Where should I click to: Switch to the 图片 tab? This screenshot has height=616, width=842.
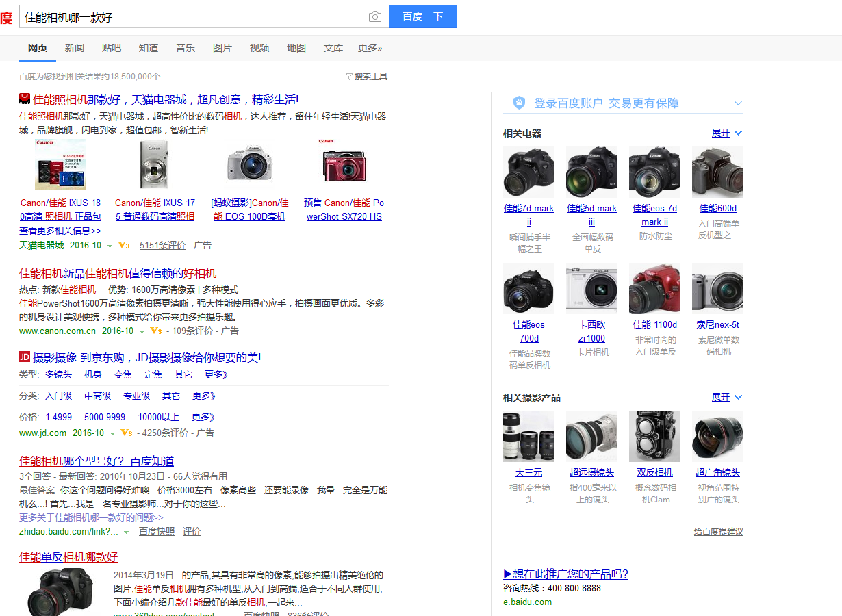(222, 48)
